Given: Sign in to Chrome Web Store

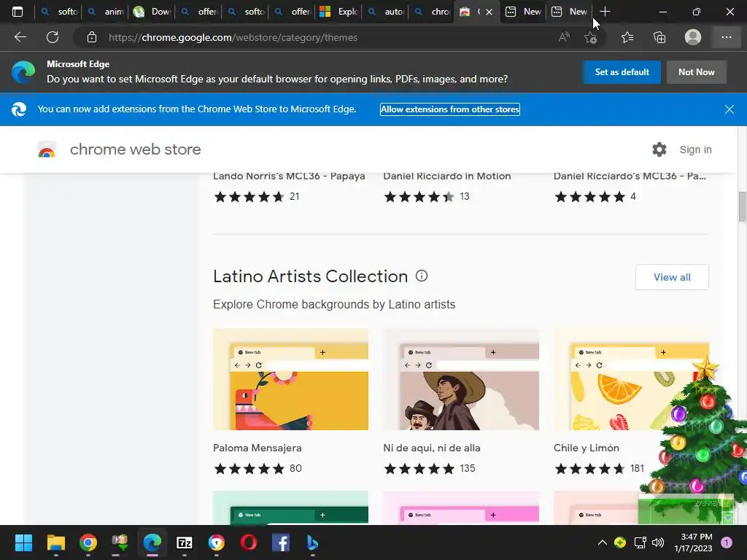Looking at the screenshot, I should coord(695,149).
